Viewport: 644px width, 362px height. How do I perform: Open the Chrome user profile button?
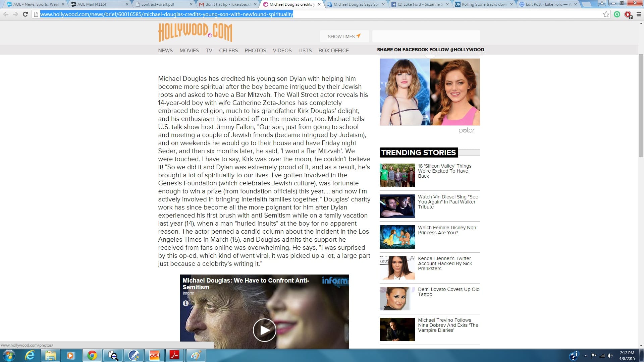pyautogui.click(x=602, y=3)
